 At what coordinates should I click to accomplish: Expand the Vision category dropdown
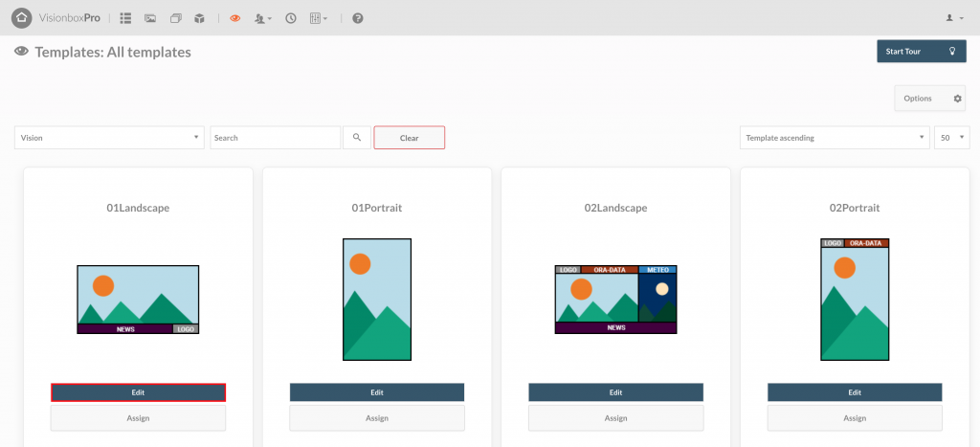tap(109, 138)
